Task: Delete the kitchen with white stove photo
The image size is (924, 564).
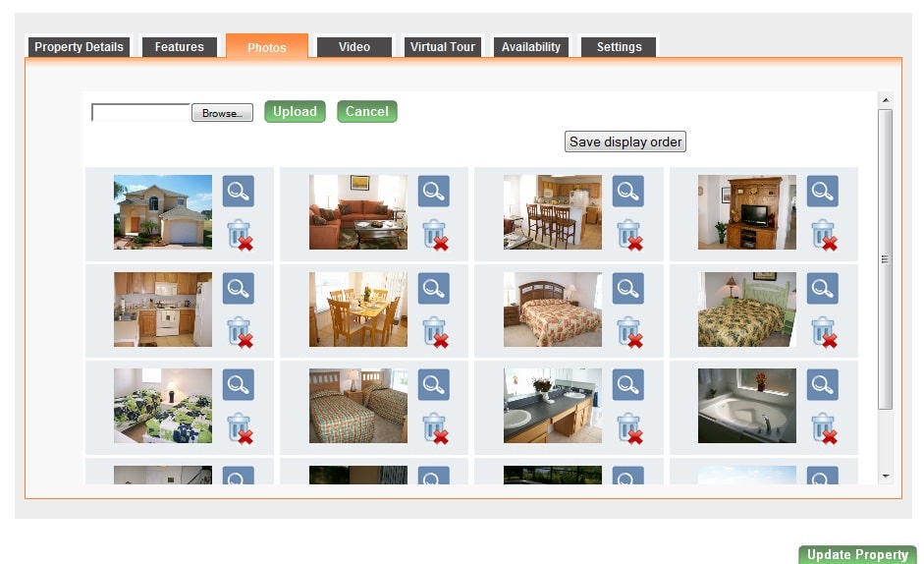Action: point(240,332)
